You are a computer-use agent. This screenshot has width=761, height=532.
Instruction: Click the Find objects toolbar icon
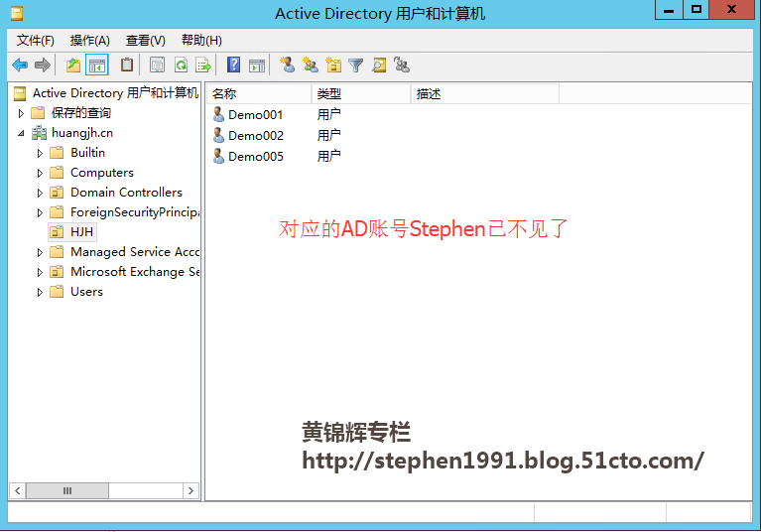coord(379,66)
